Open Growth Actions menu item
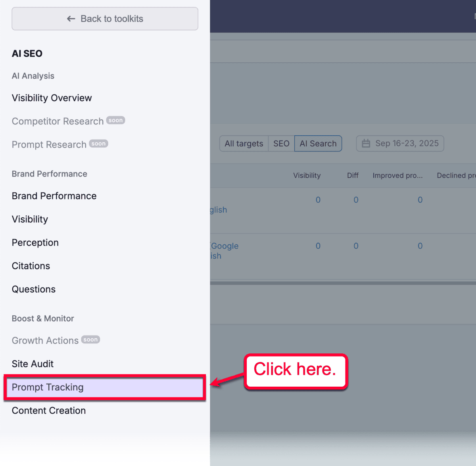 click(x=45, y=341)
